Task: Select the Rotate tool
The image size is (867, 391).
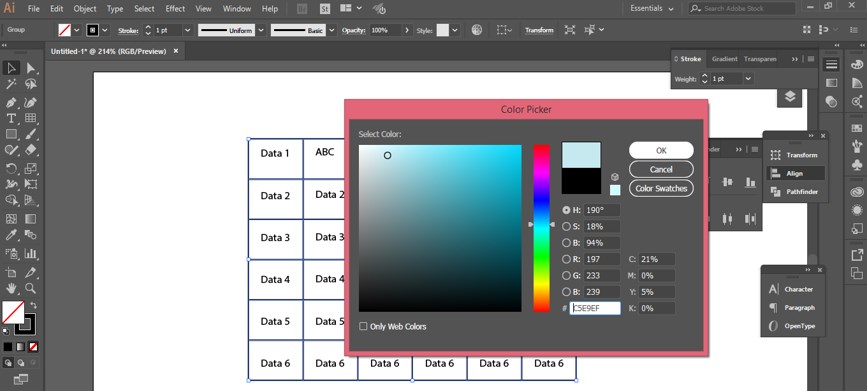Action: (11, 168)
